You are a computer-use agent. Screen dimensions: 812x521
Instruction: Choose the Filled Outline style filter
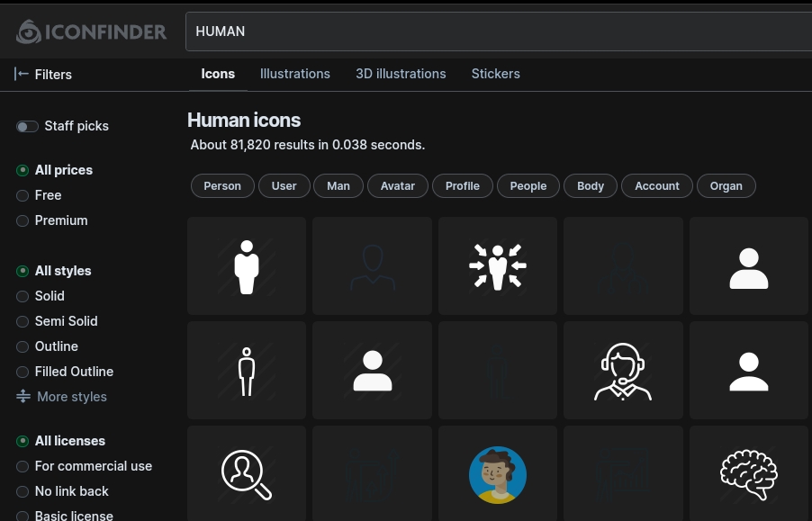[23, 372]
